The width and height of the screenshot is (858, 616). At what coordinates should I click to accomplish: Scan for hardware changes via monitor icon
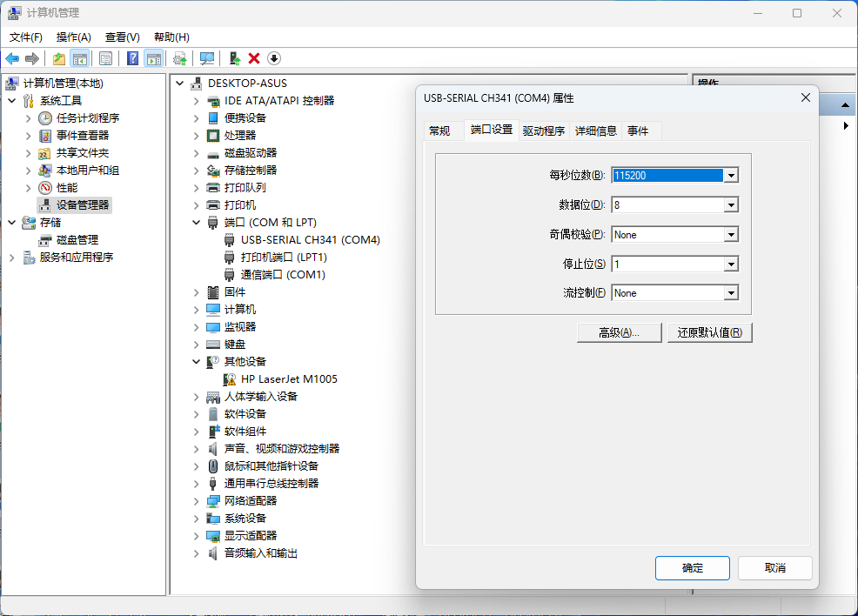click(x=207, y=58)
